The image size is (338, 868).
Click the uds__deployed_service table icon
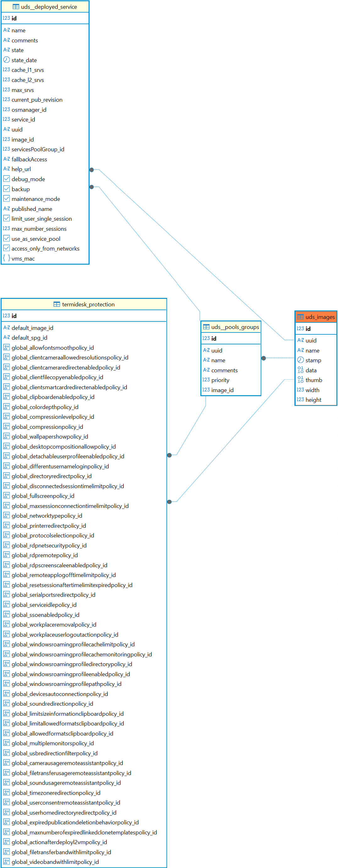click(16, 7)
